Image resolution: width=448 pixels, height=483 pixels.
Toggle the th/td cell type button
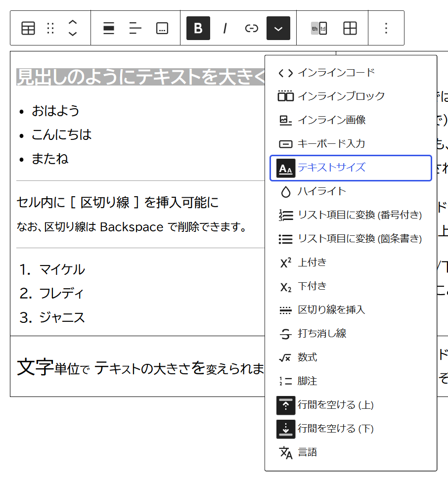[x=319, y=28]
